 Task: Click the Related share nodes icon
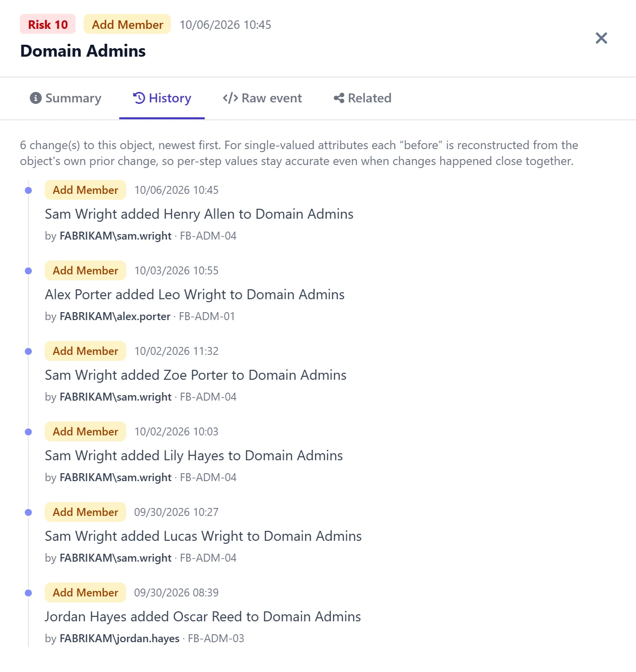[339, 98]
